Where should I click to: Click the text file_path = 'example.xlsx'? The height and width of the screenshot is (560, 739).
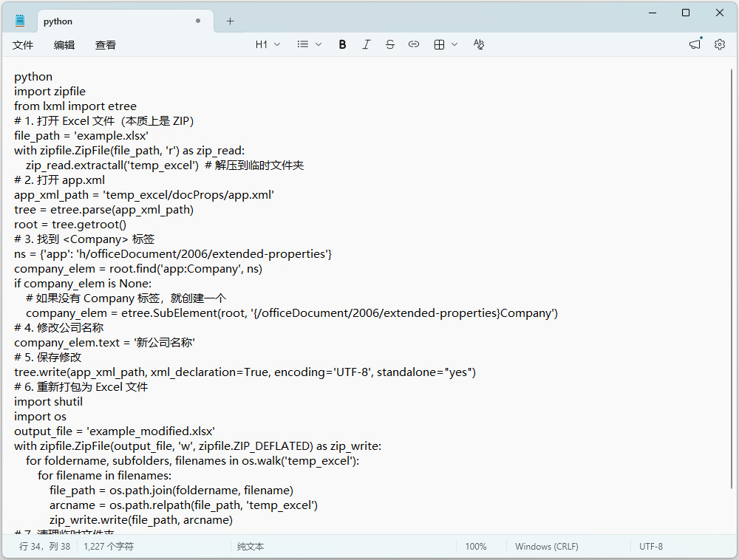(x=81, y=136)
